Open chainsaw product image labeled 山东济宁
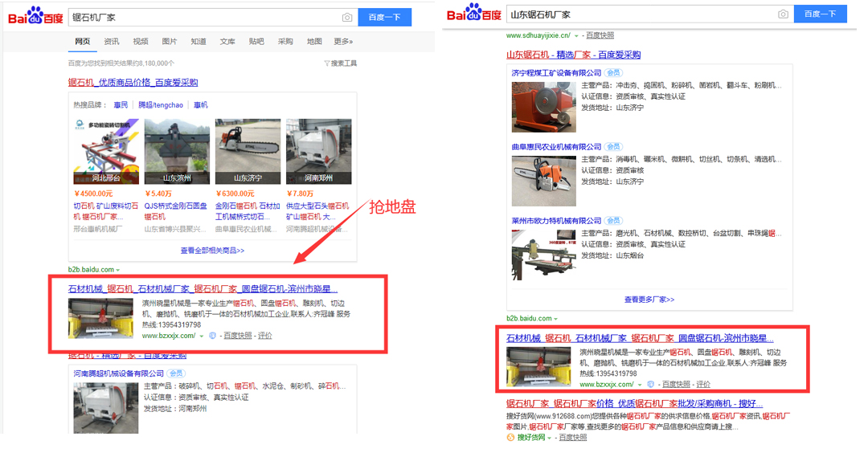This screenshot has width=868, height=461. [248, 151]
